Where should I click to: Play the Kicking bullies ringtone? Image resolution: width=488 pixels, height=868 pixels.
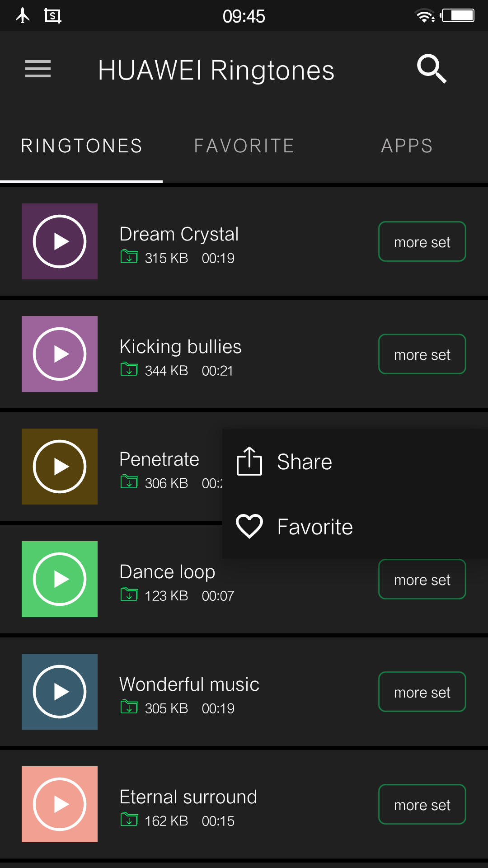point(60,354)
